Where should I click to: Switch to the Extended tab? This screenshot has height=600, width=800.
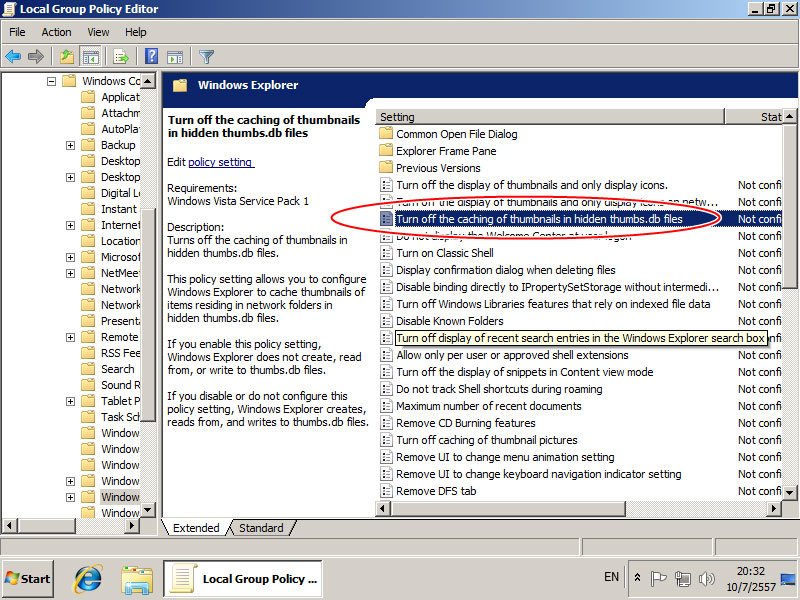pos(196,528)
